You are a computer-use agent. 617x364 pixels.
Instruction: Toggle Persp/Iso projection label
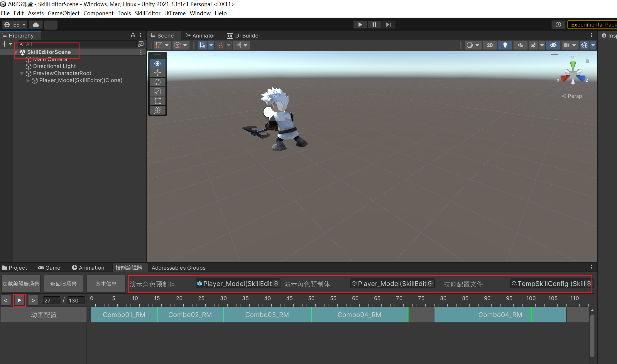pyautogui.click(x=572, y=96)
